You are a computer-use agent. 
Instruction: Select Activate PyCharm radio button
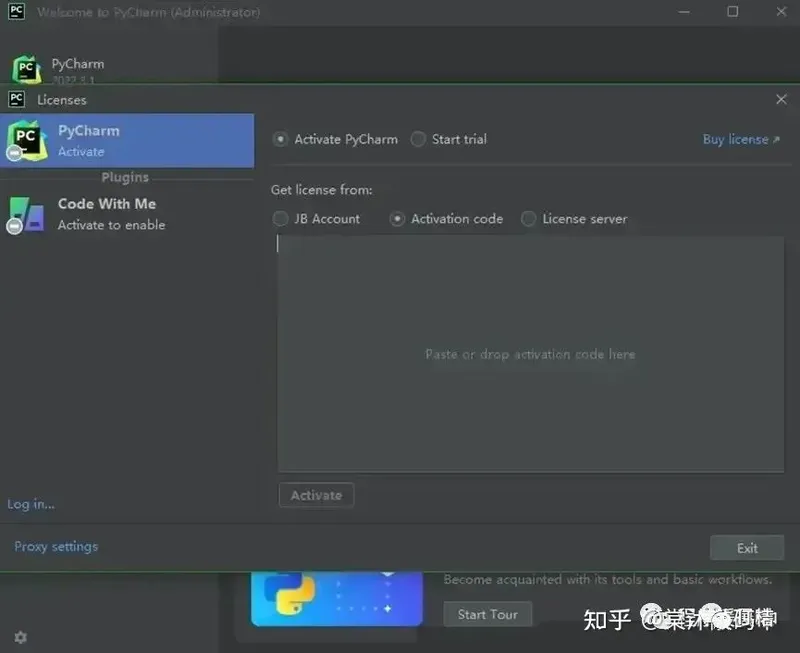[x=281, y=139]
